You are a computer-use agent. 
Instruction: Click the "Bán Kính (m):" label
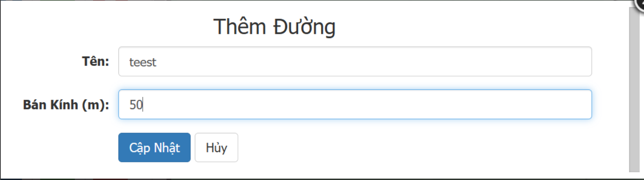(x=66, y=105)
